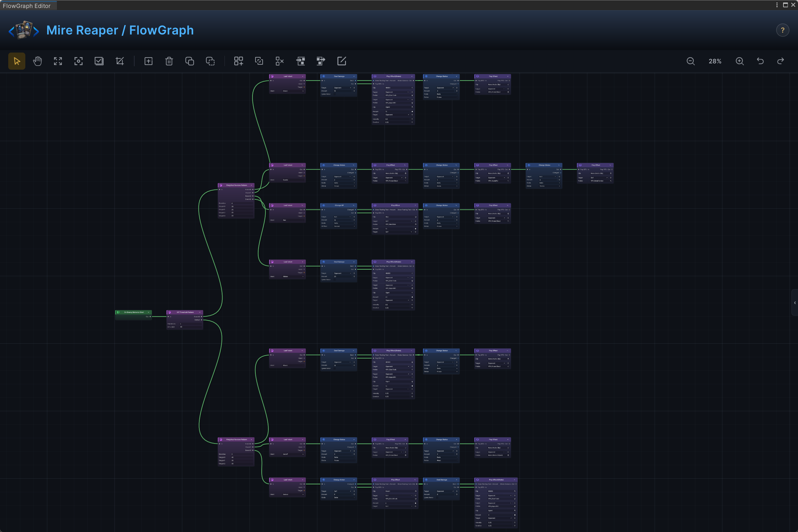
Task: Click the select-all checkmark icon
Action: [99, 61]
